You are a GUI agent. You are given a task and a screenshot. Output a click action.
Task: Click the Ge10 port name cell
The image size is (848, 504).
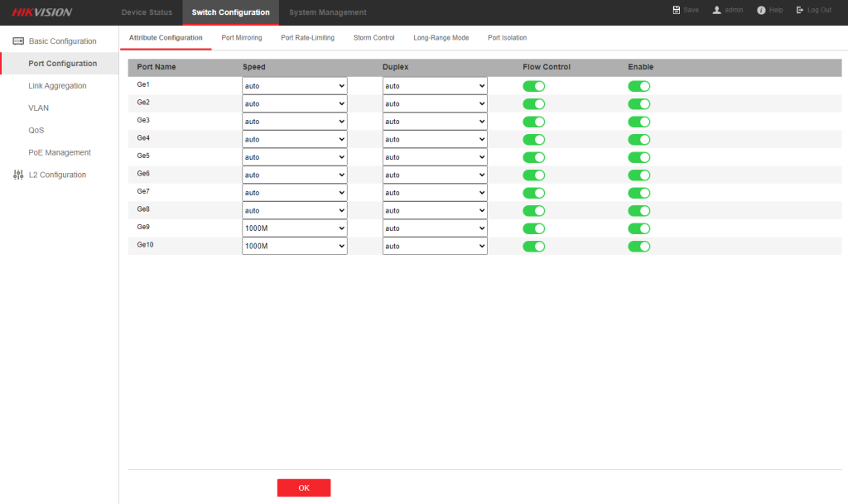pyautogui.click(x=145, y=245)
